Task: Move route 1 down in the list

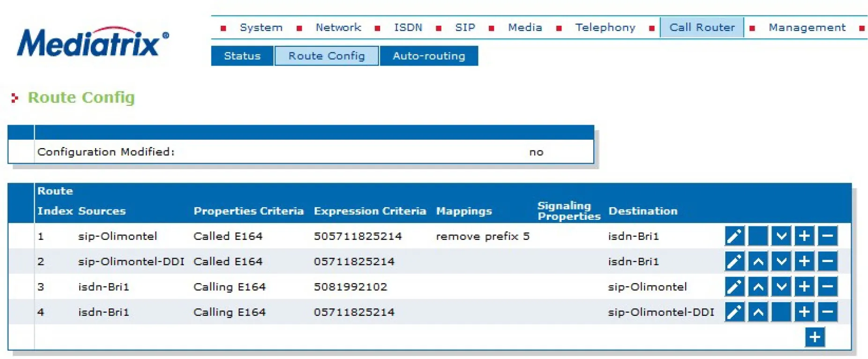Action: [x=781, y=236]
